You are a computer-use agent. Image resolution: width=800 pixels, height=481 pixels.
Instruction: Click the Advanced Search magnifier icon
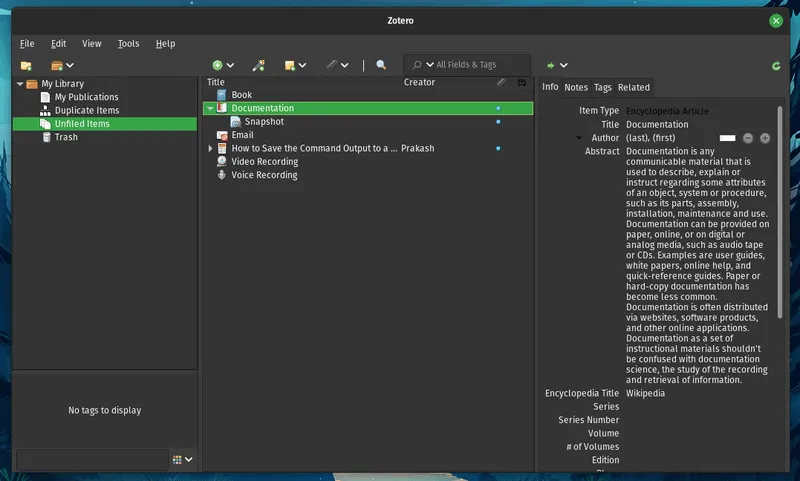click(381, 65)
